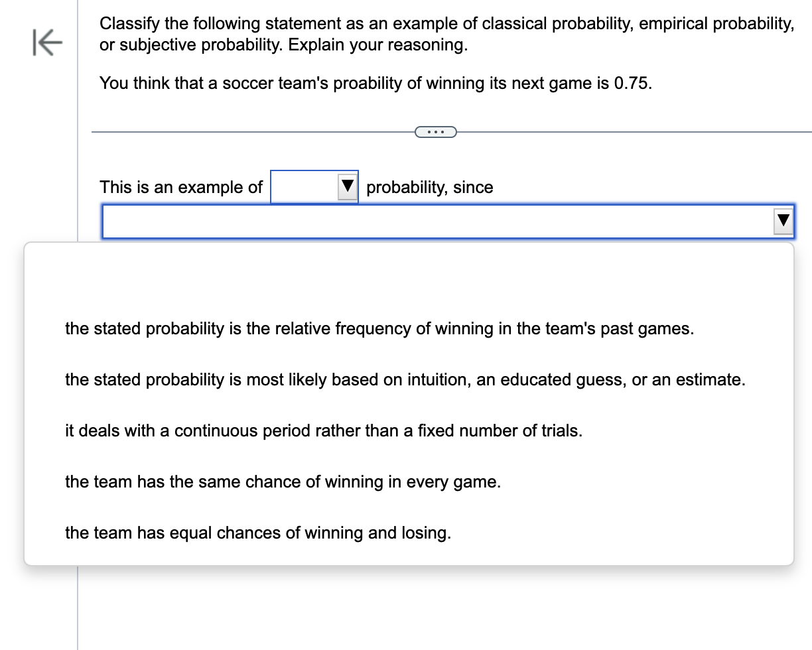Click the return-to-start navigation icon
Viewport: 812px width, 650px height.
tap(46, 42)
